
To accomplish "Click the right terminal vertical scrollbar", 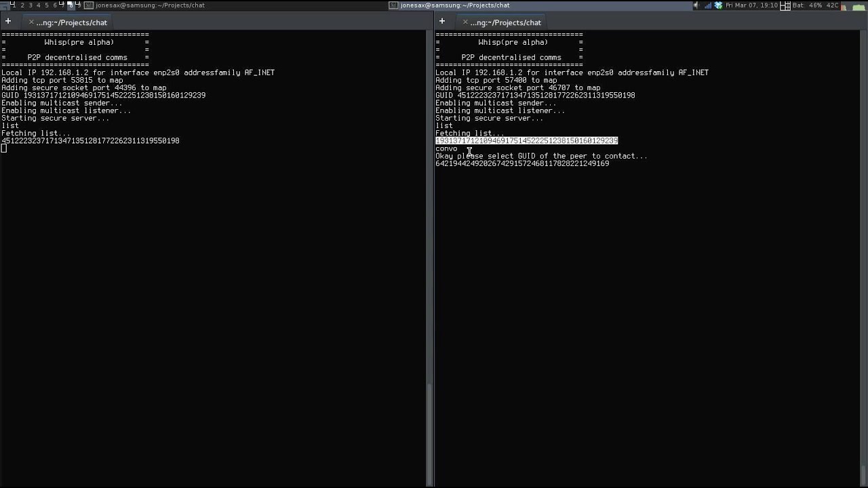I will [x=863, y=258].
